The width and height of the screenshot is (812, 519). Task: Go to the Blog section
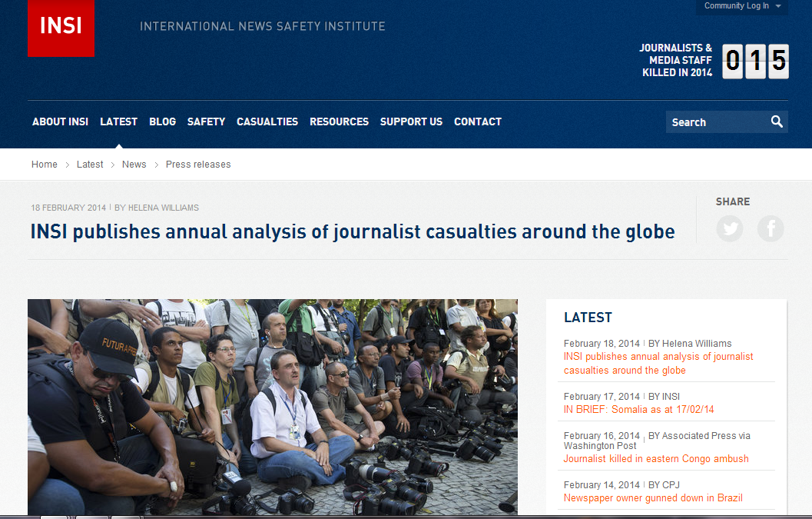coord(162,121)
